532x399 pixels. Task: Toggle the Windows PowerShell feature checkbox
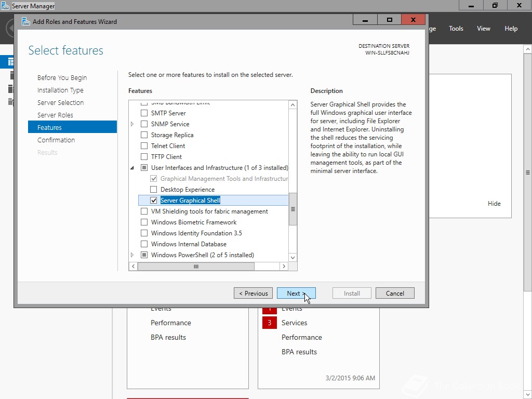pyautogui.click(x=144, y=255)
